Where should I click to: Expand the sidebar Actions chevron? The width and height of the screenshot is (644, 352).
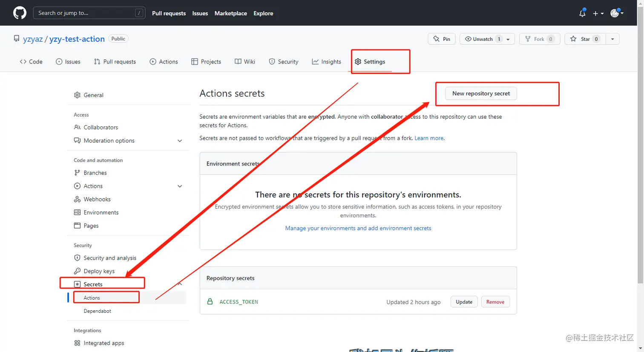pyautogui.click(x=180, y=186)
